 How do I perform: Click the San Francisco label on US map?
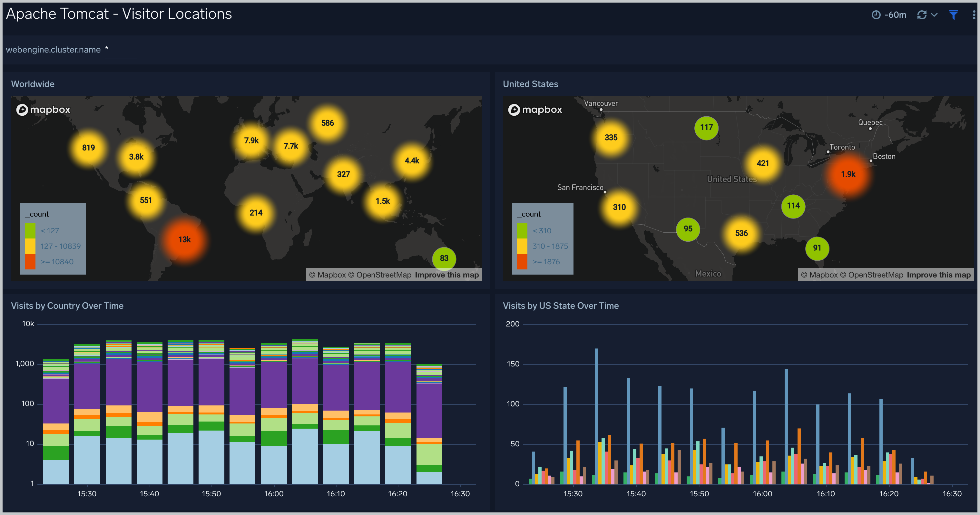580,188
